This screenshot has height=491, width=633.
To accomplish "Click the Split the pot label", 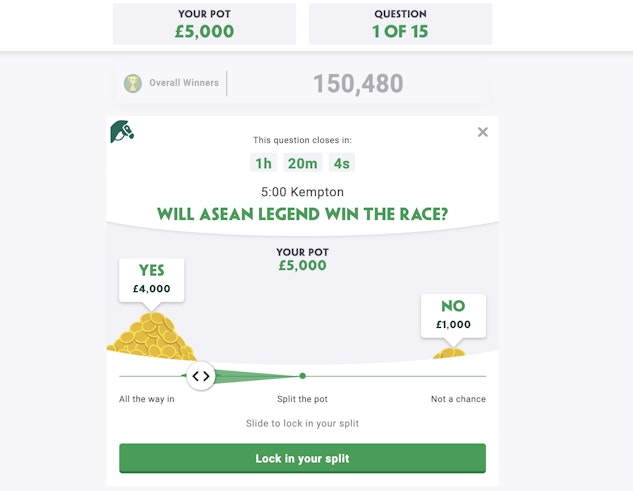I will tap(302, 399).
